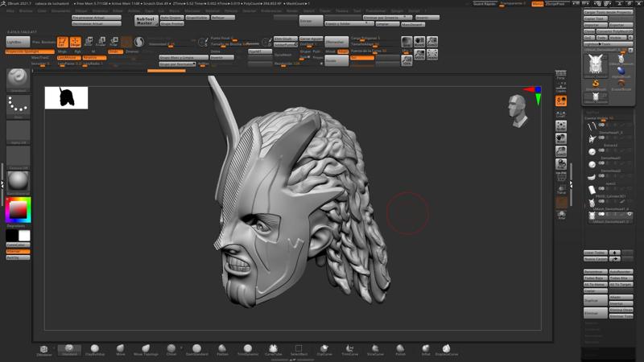Open the Preferencias menu

pyautogui.click(x=271, y=11)
